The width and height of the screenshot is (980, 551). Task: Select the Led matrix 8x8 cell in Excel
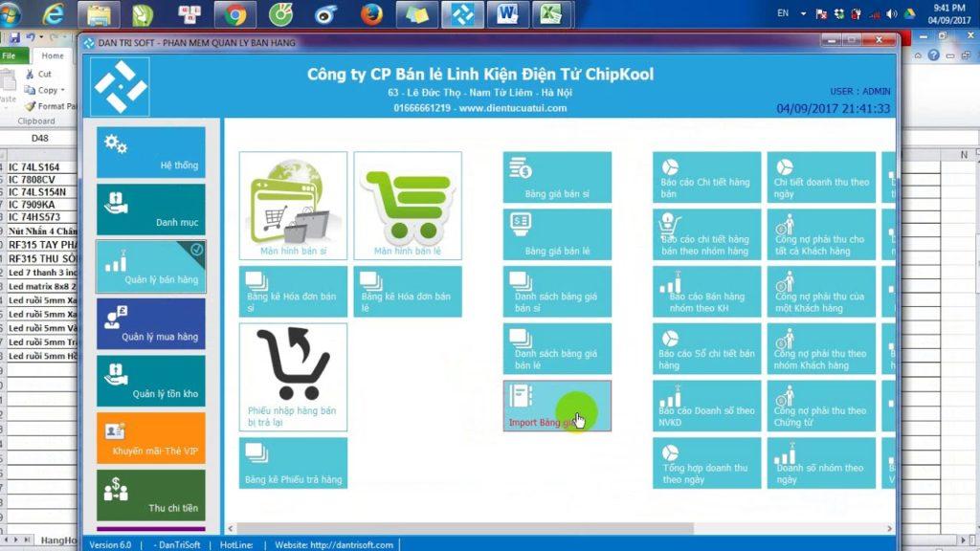[x=40, y=286]
